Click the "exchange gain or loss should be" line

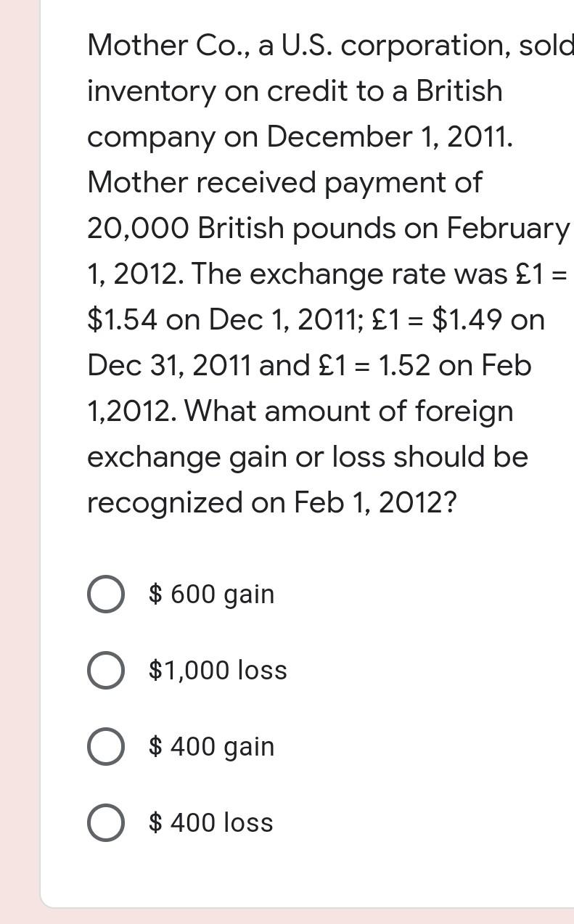(308, 457)
